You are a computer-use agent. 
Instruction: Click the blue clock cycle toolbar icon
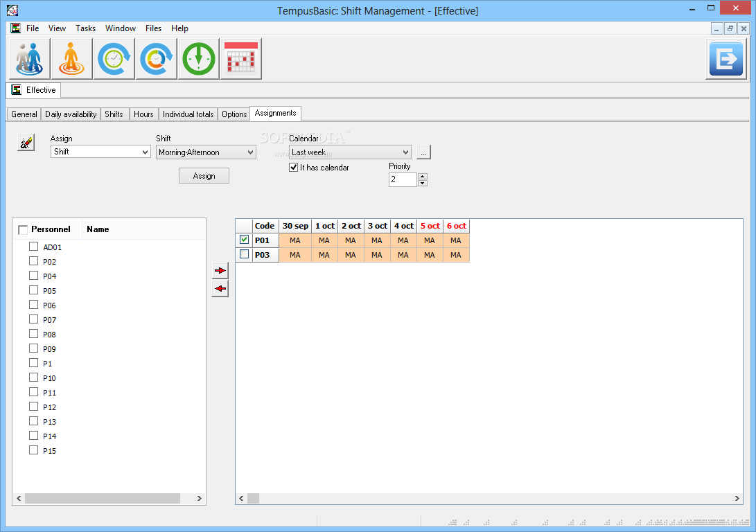pos(114,59)
